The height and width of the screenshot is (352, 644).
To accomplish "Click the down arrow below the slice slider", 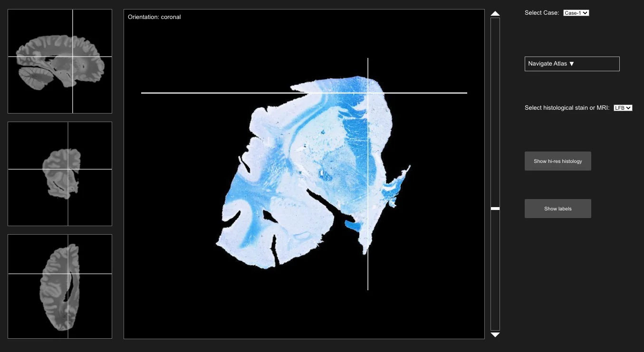I will click(x=495, y=335).
